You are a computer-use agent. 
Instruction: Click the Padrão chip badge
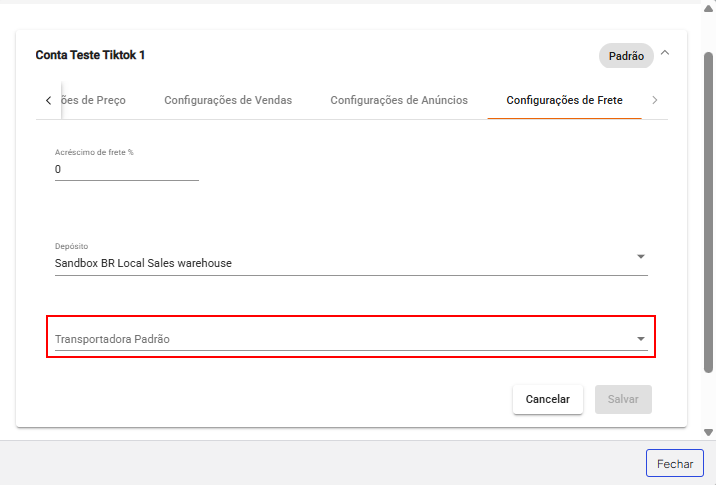[x=626, y=56]
